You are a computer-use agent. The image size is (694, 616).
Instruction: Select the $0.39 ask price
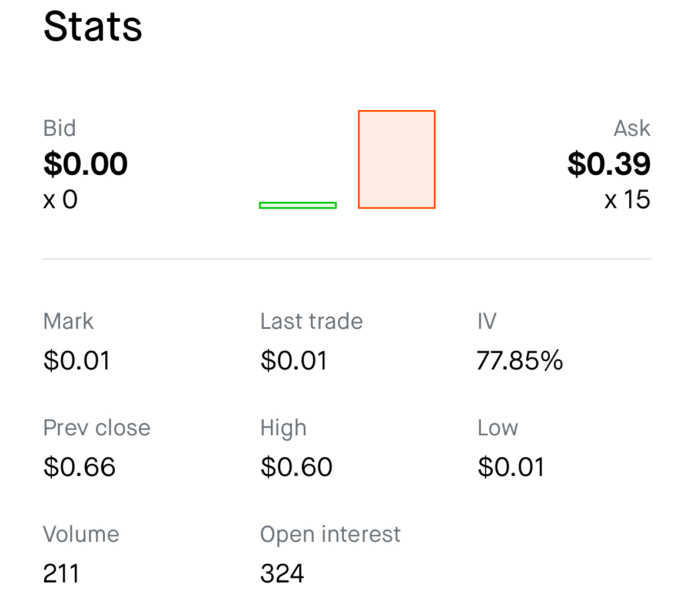[609, 164]
